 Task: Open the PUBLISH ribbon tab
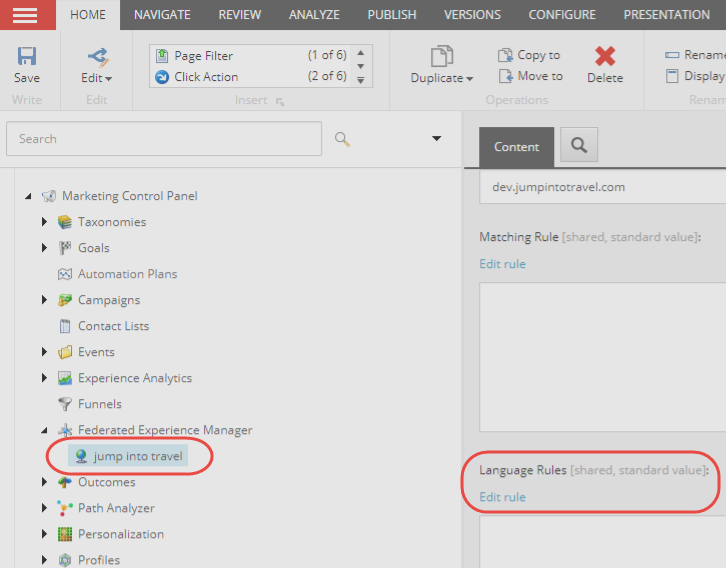[392, 15]
